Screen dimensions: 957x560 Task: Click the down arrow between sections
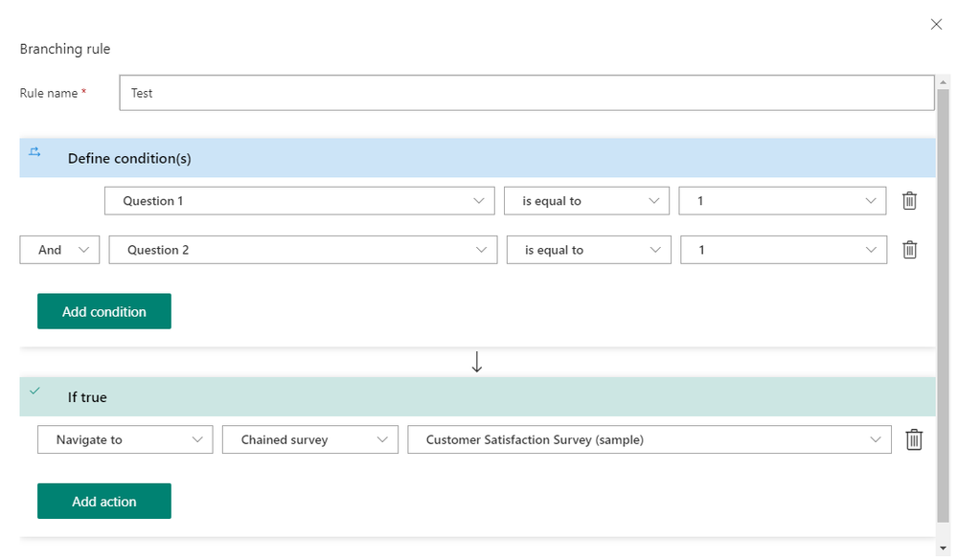477,362
